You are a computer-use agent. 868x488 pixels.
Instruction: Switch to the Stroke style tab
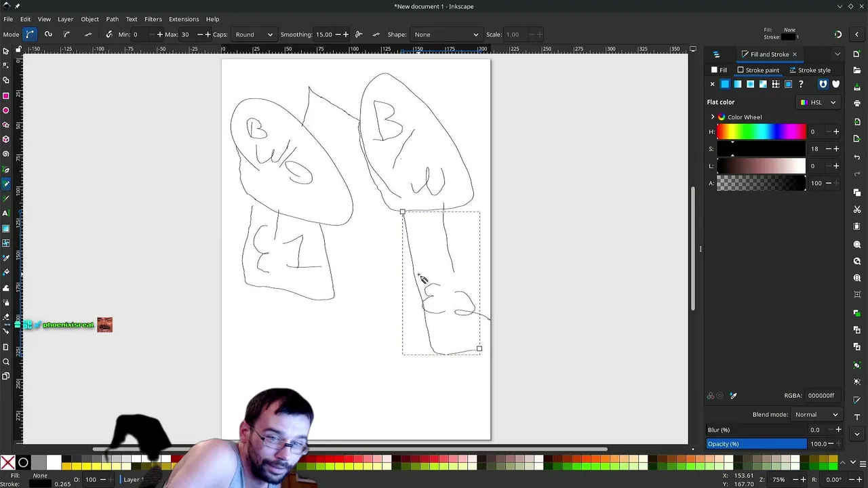tap(810, 70)
